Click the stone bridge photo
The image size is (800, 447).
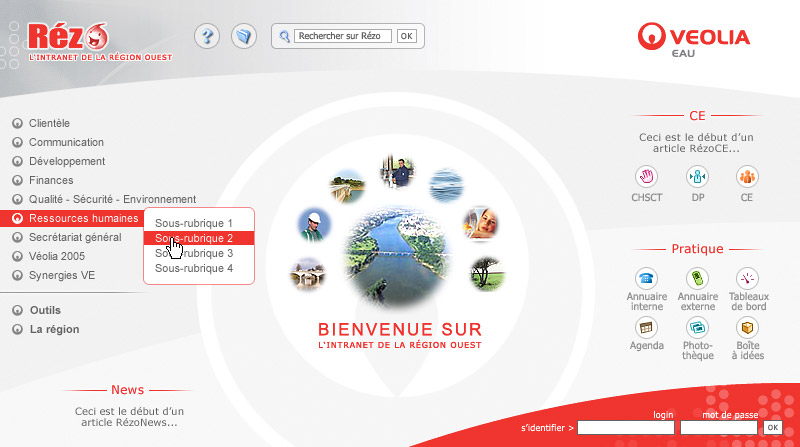pos(308,274)
